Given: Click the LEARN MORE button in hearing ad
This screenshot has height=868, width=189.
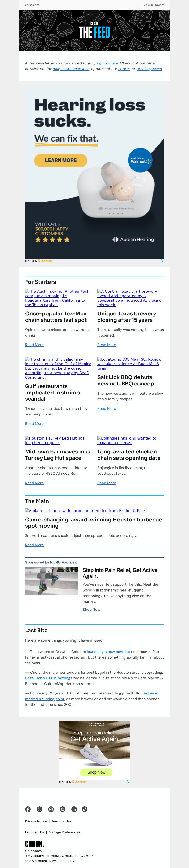Looking at the screenshot, I should (61, 160).
